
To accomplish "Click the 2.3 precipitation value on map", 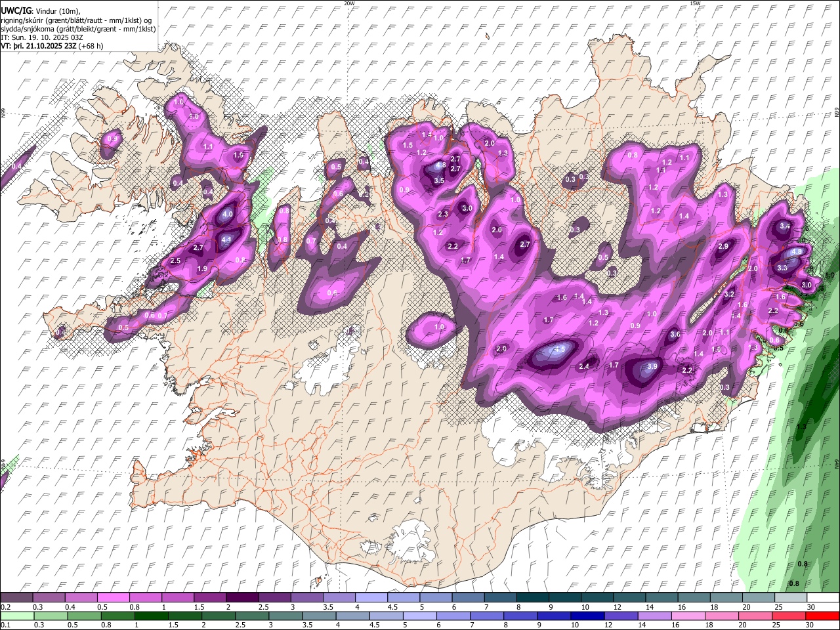I will click(443, 215).
